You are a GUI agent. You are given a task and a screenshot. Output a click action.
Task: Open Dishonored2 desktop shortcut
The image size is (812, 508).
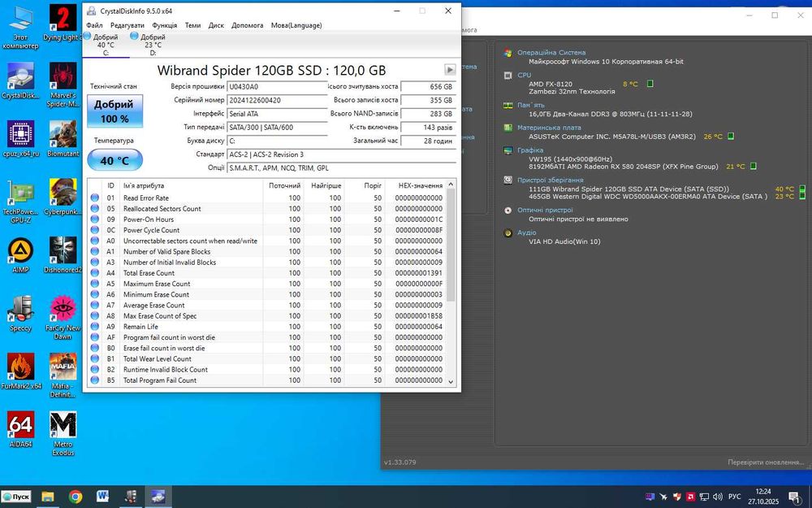[x=63, y=255]
